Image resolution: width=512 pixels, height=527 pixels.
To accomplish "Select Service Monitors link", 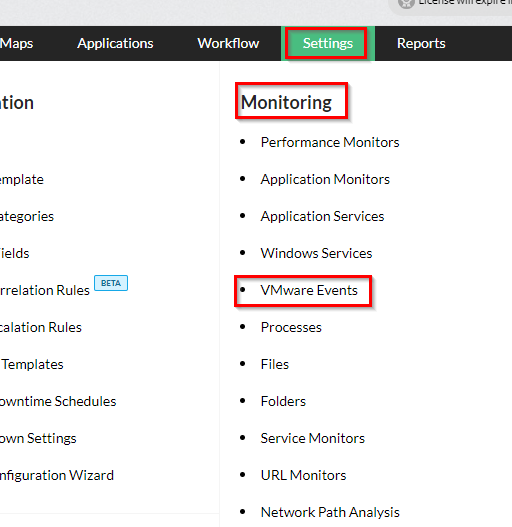I will (x=313, y=438).
